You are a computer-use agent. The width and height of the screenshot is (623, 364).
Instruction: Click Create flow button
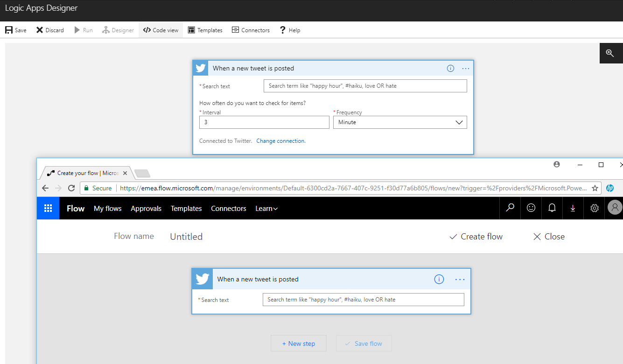click(476, 237)
